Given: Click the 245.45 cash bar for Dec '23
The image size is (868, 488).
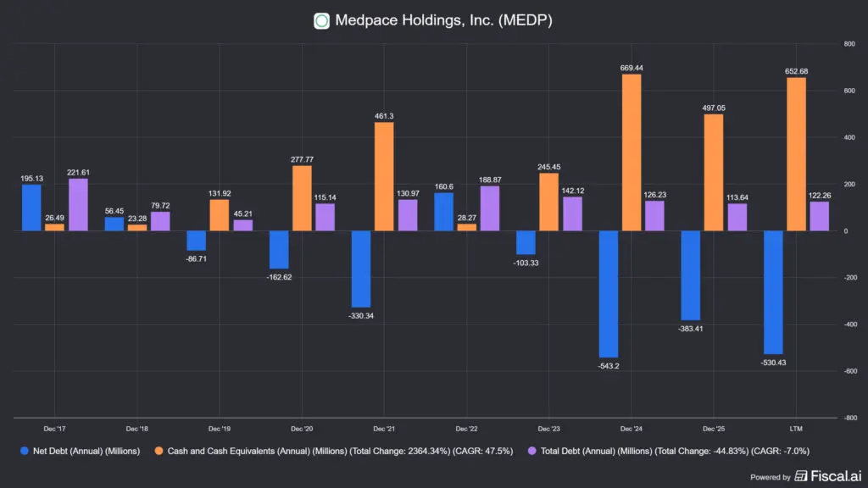Looking at the screenshot, I should pos(548,202).
